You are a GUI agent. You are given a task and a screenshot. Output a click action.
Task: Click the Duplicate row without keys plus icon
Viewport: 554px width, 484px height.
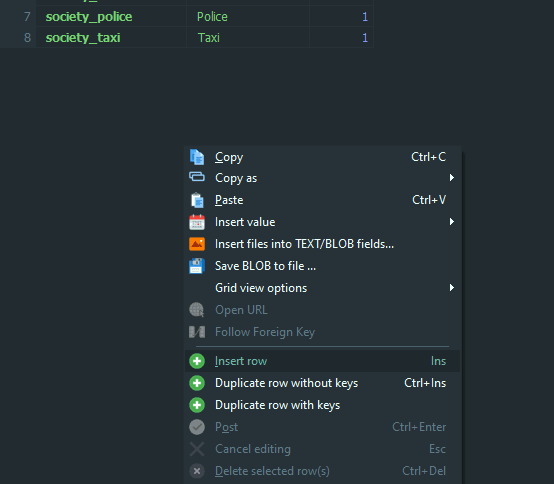pos(197,383)
